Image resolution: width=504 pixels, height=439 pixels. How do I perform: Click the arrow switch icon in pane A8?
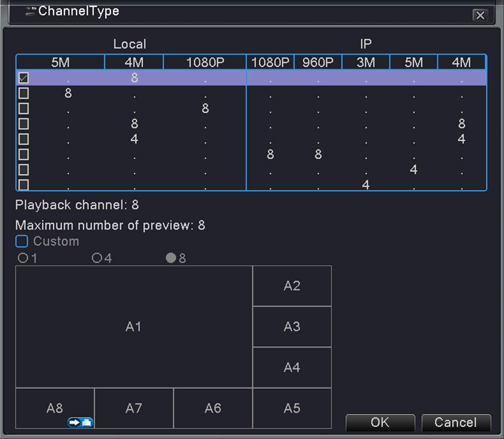[x=80, y=422]
